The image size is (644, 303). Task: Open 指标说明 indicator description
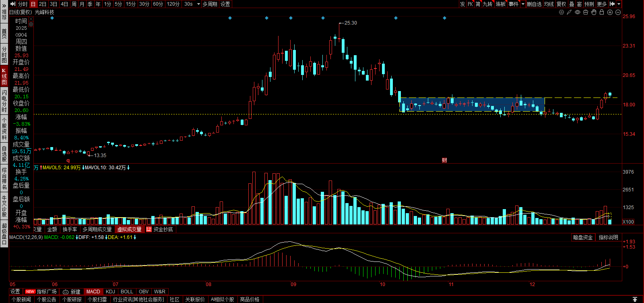coord(608,237)
